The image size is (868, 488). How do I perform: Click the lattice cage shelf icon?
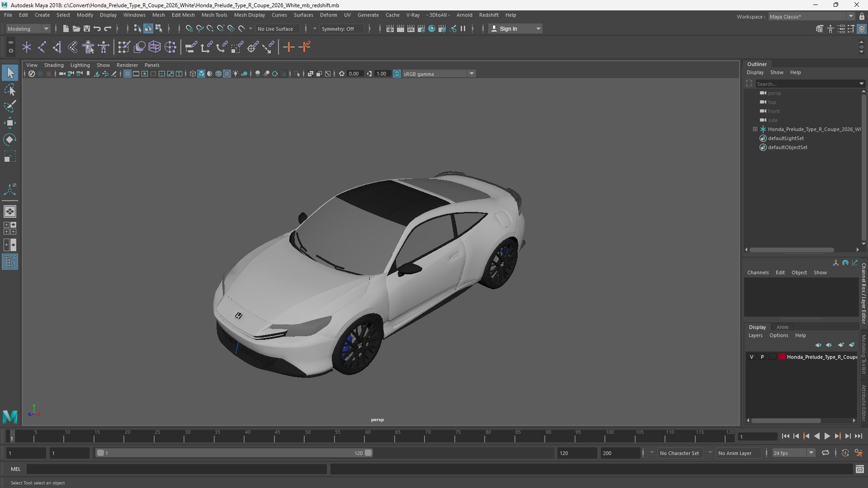[155, 47]
